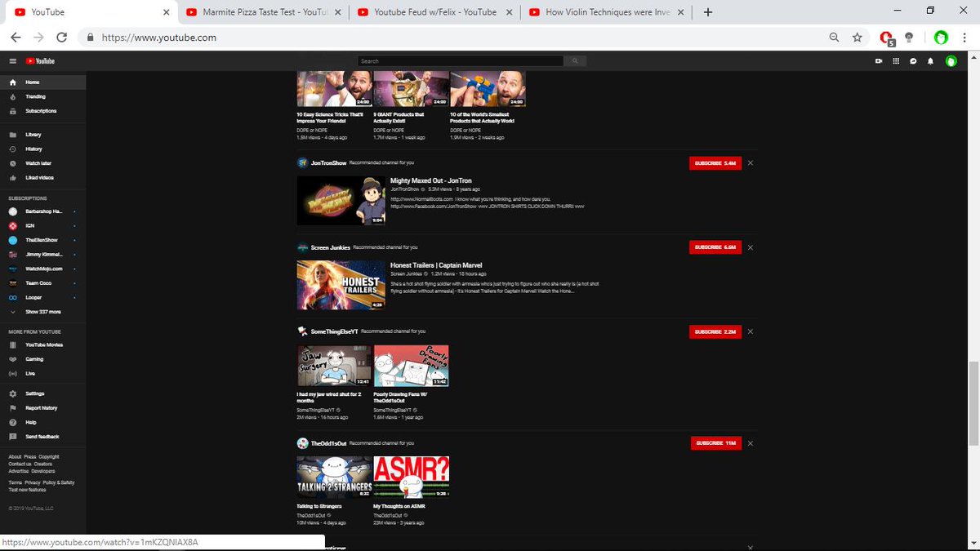
Task: Dismiss the Screen Junkies recommendation
Action: pyautogui.click(x=751, y=247)
